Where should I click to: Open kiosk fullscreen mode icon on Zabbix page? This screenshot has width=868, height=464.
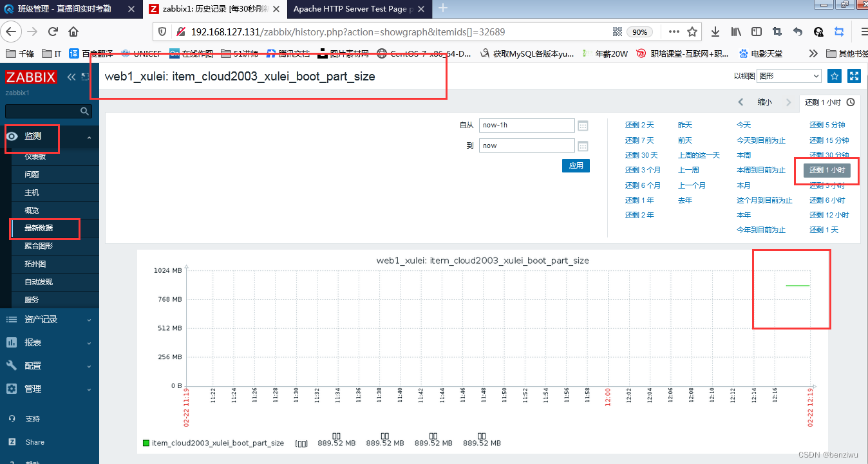[x=854, y=76]
